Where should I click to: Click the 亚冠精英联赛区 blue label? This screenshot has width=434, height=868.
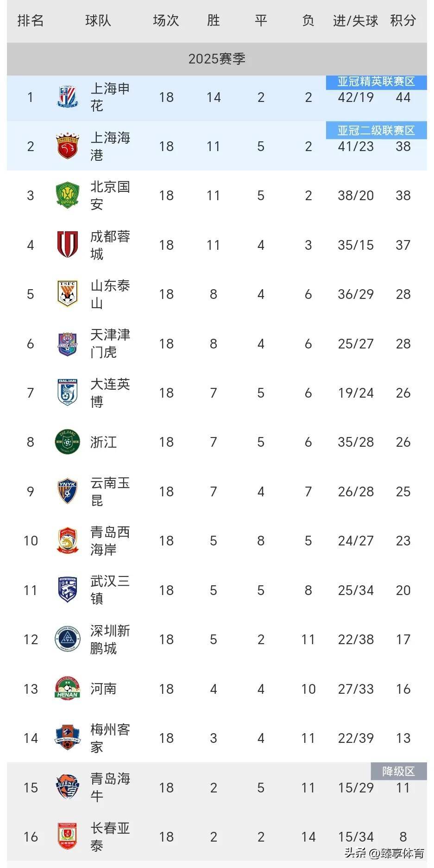click(x=376, y=82)
